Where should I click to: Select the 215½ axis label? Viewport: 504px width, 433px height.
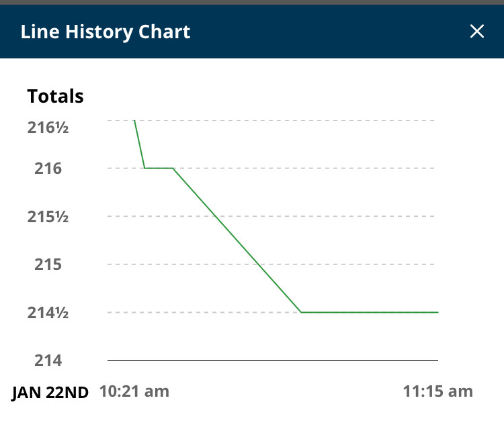click(x=48, y=216)
